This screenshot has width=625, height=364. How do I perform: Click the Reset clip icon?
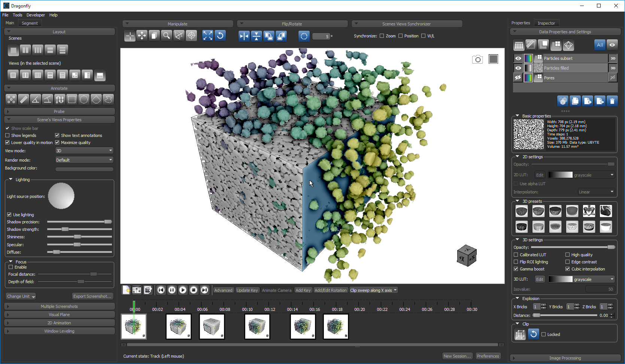coord(533,334)
